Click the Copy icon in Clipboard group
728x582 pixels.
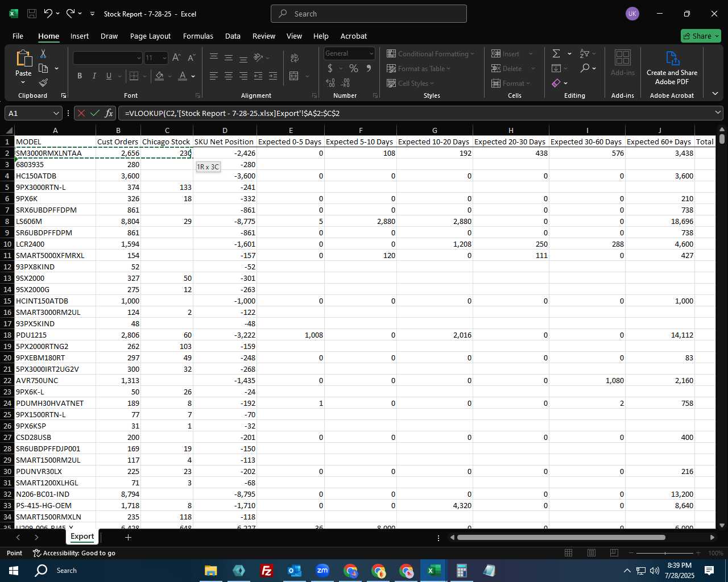click(43, 68)
